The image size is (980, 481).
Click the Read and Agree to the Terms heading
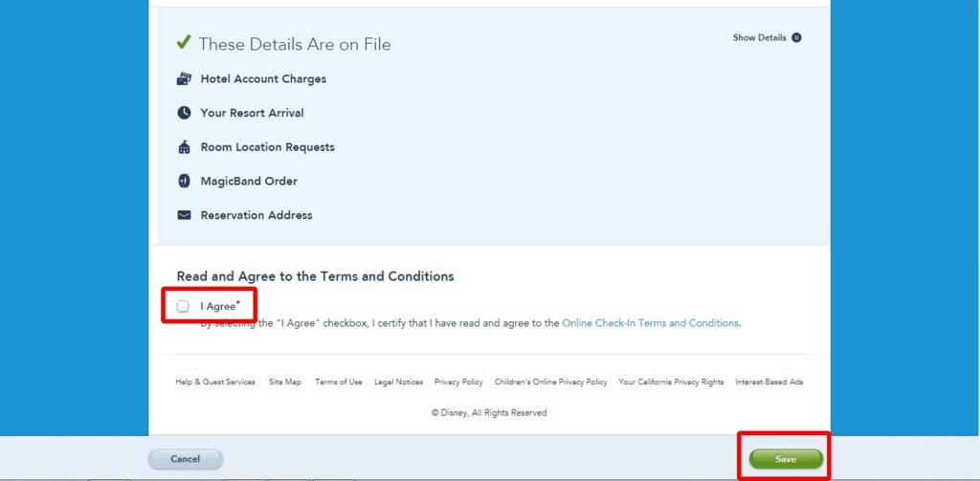click(316, 276)
